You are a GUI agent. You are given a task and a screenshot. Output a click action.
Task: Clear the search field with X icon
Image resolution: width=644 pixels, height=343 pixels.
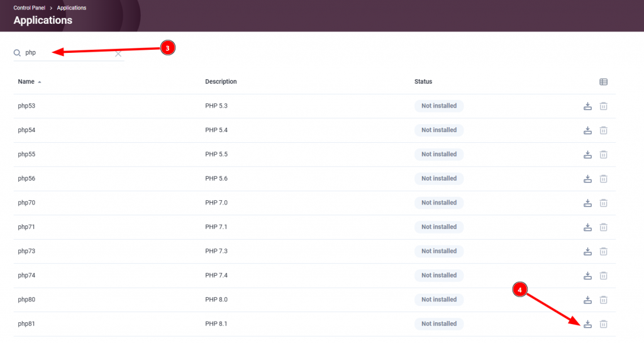118,53
